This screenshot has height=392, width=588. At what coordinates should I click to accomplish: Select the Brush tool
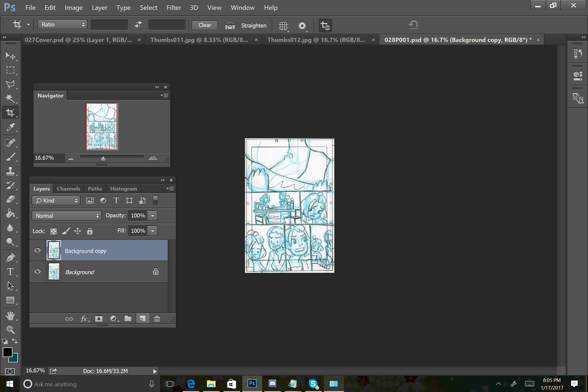click(10, 157)
